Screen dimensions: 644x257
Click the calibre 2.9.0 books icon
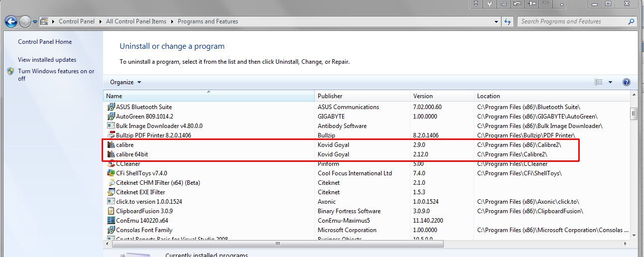click(x=111, y=145)
